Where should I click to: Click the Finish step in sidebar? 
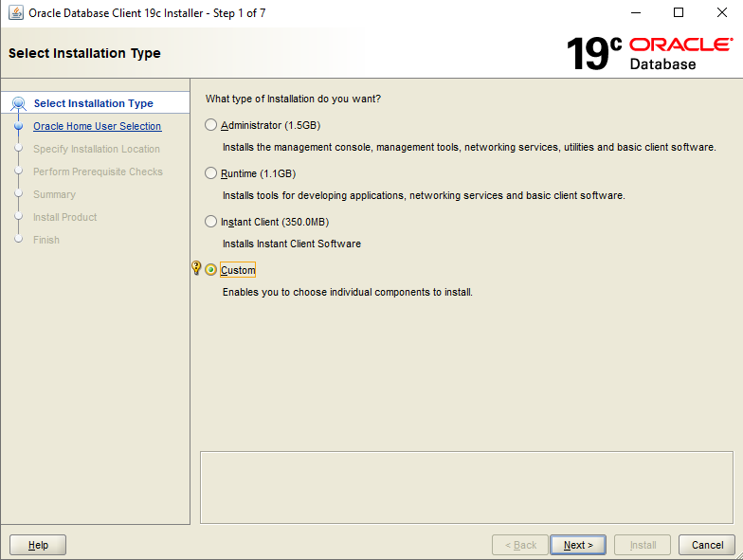coord(46,240)
